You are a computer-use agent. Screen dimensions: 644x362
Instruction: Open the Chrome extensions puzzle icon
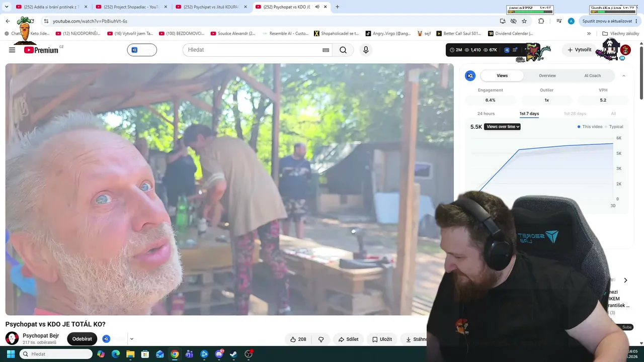tap(541, 21)
